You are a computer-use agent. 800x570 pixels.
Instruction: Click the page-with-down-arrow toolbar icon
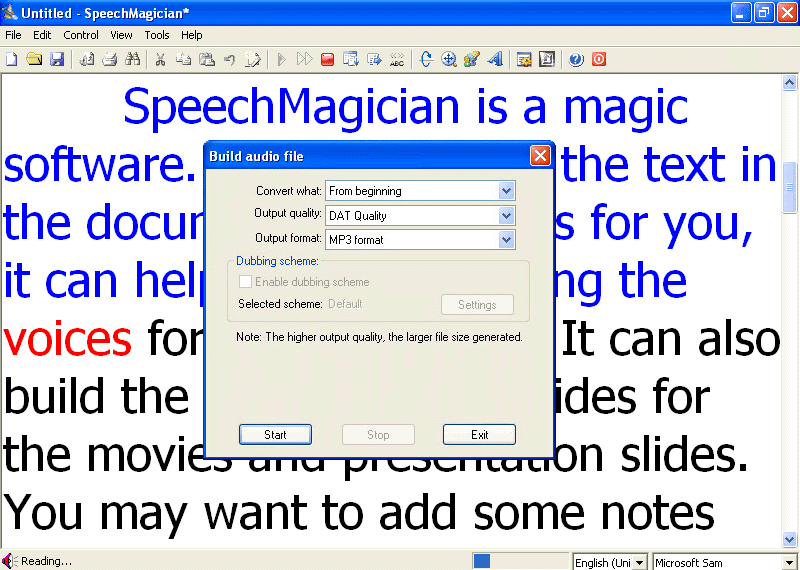(351, 59)
